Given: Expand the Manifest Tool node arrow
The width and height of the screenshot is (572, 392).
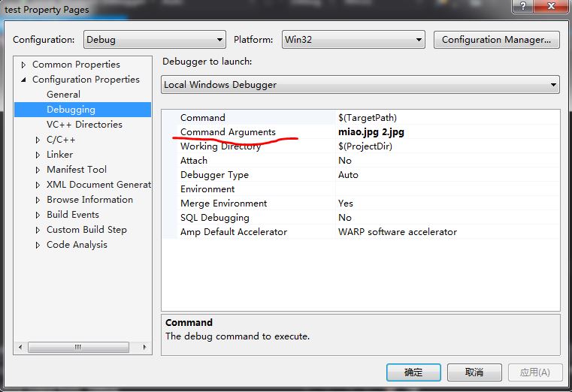Looking at the screenshot, I should pos(38,170).
